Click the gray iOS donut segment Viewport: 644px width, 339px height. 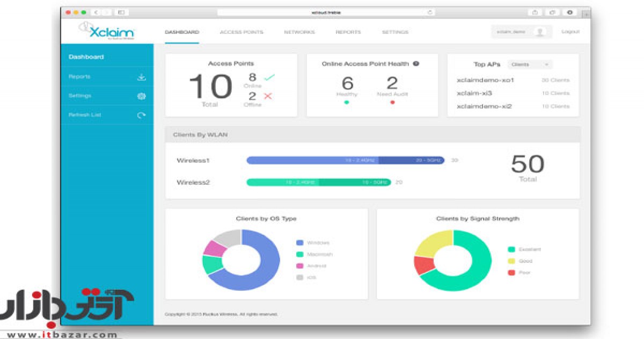click(229, 238)
